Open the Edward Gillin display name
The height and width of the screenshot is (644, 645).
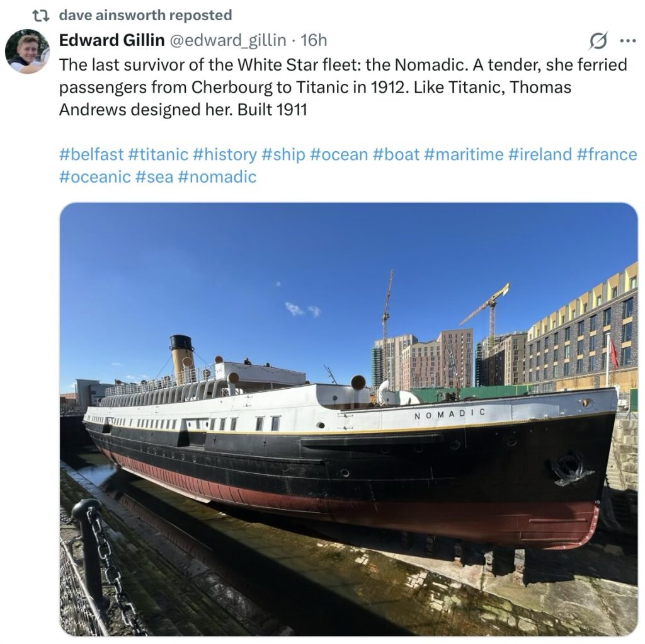[x=112, y=40]
